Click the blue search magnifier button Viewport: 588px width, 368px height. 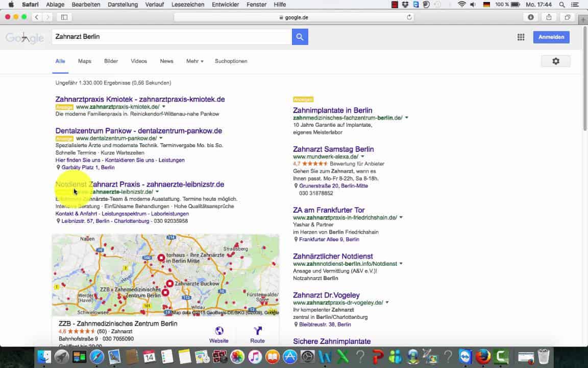pos(300,37)
